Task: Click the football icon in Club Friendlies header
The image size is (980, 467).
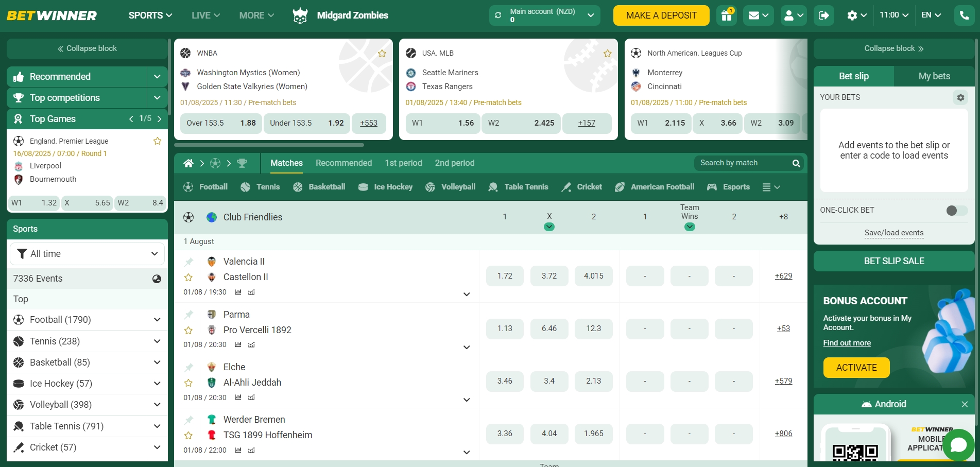Action: pyautogui.click(x=188, y=217)
